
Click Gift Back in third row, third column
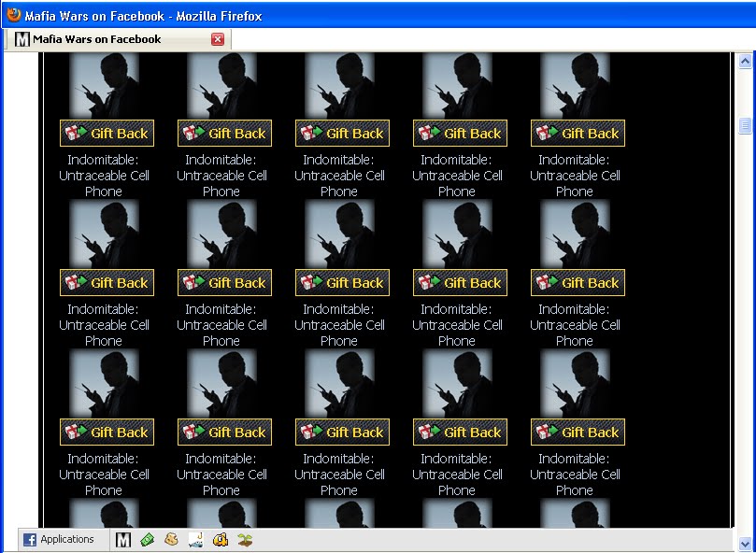342,432
